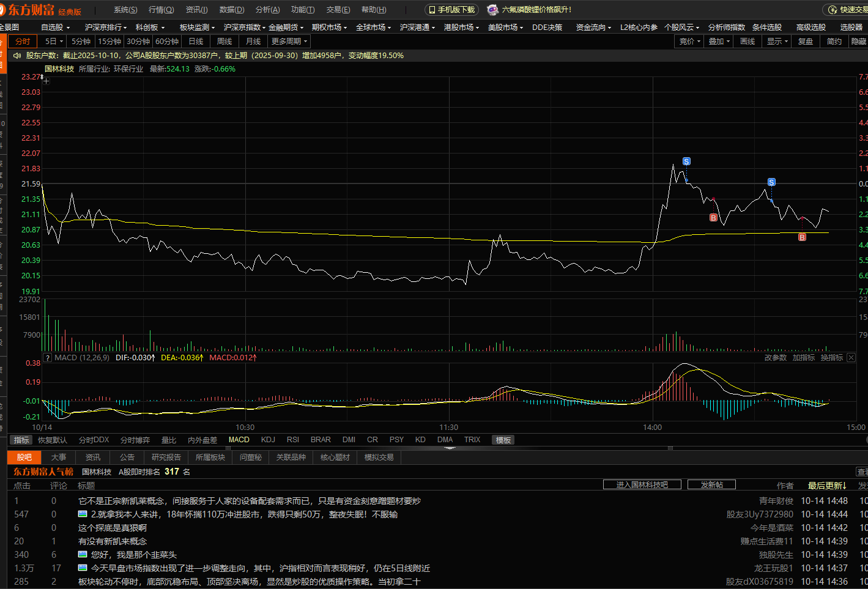The image size is (868, 589).
Task: Expand the 更多周期 dropdown
Action: tap(289, 42)
